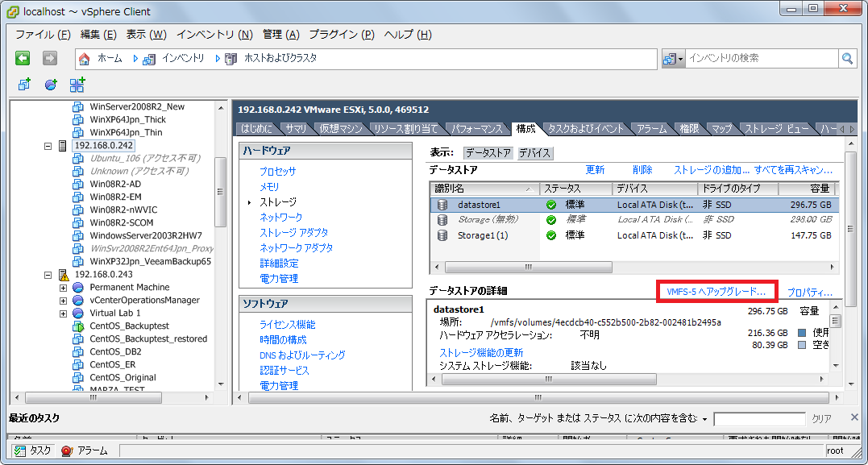Image resolution: width=868 pixels, height=465 pixels.
Task: Click VM icon beside WinXP32Jpn_VeeamBackup65
Action: point(78,261)
